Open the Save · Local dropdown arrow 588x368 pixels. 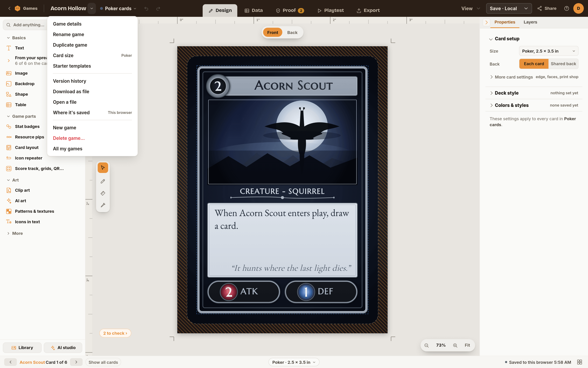click(x=526, y=9)
